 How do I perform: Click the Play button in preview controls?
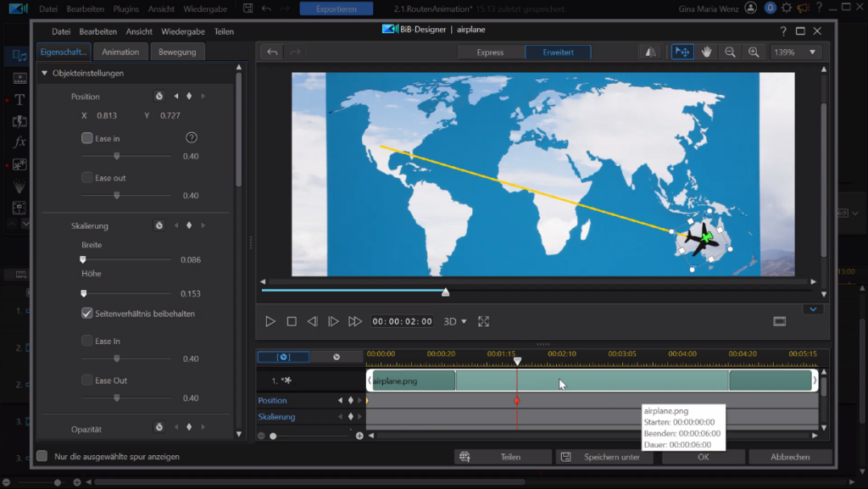point(270,322)
